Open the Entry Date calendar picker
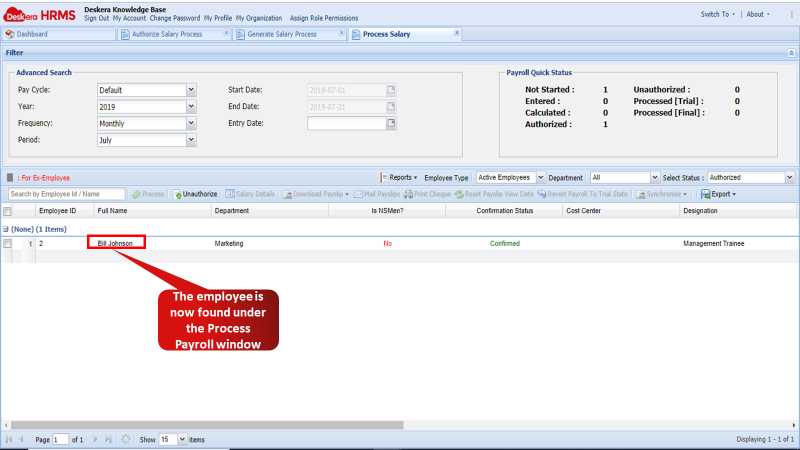 click(391, 123)
